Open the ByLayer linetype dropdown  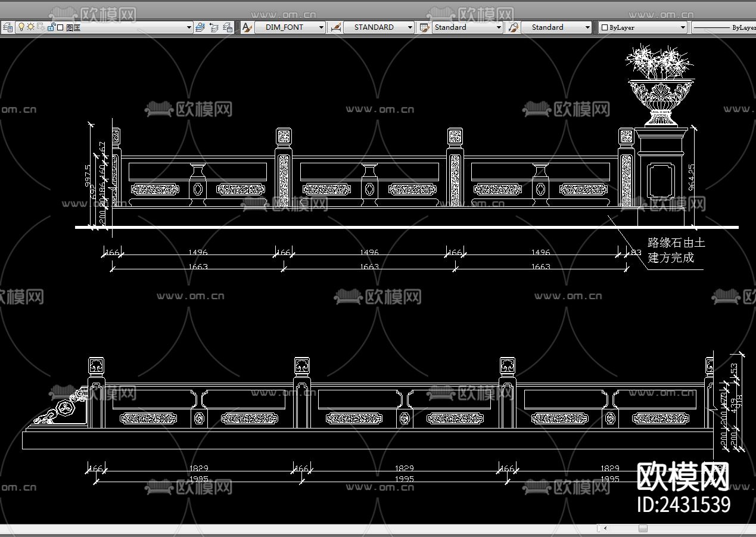pyautogui.click(x=723, y=27)
